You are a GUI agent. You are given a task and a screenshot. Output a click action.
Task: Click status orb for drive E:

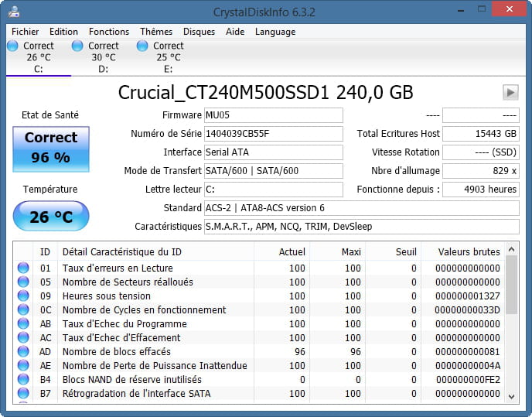coord(142,46)
